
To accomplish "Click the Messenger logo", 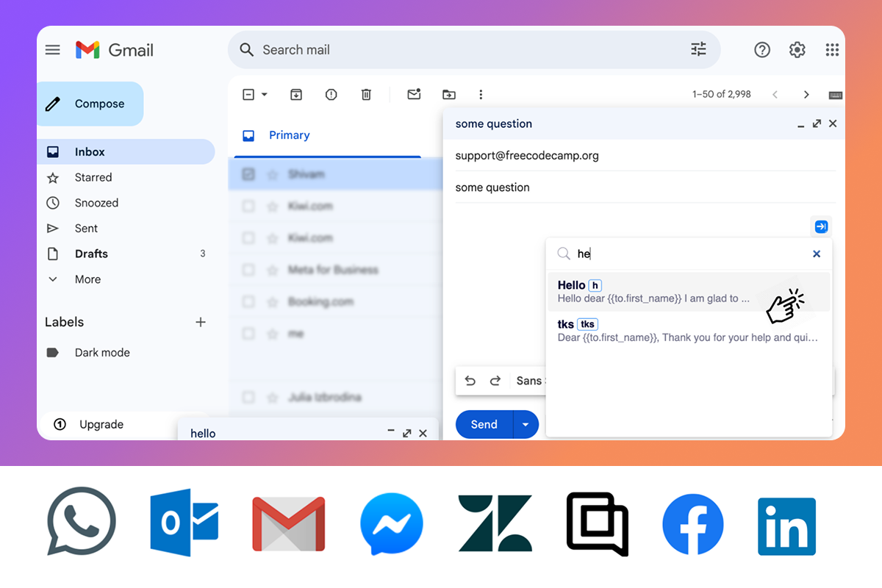I will [392, 523].
